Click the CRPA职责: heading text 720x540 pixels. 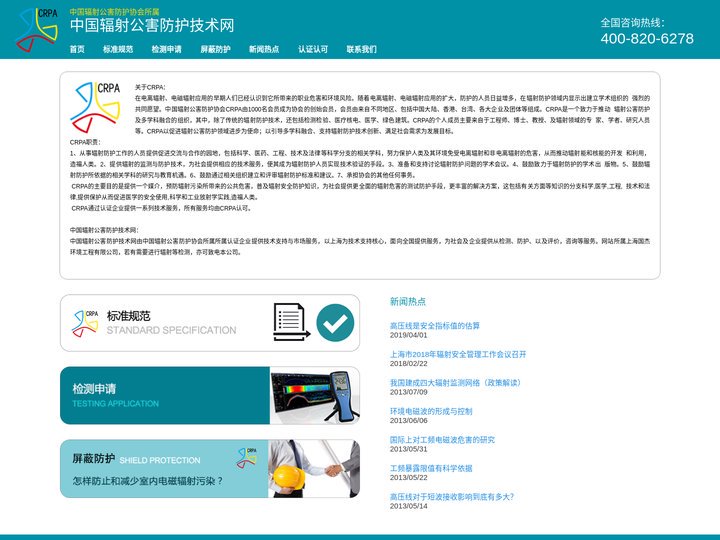coord(85,142)
